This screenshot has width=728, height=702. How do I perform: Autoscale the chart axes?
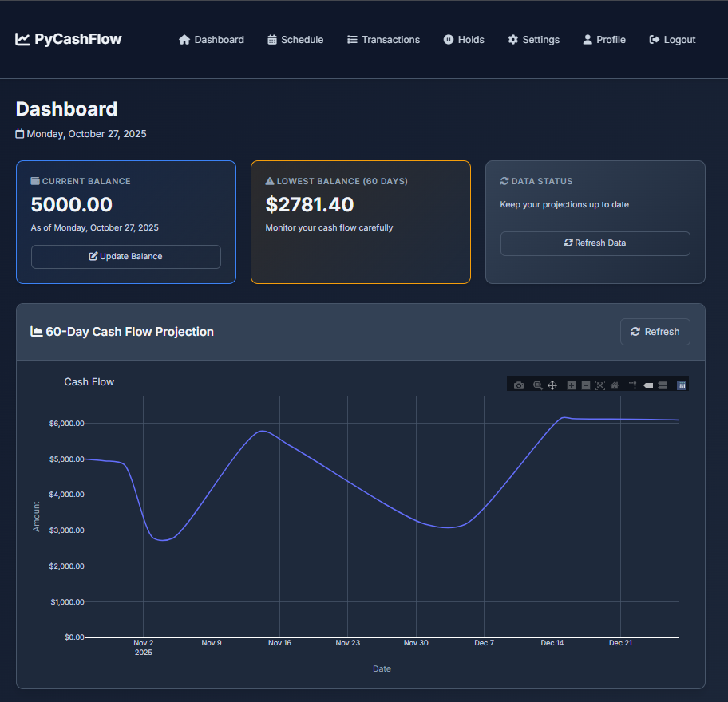600,384
